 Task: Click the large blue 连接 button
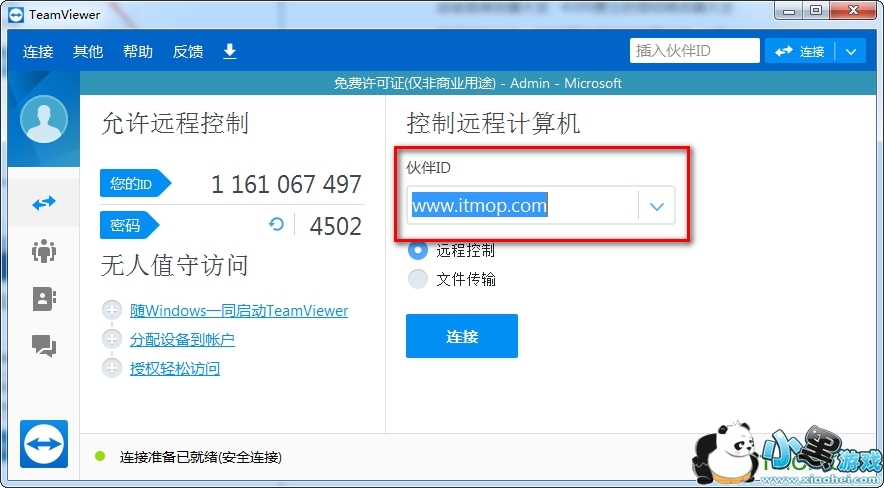(x=462, y=336)
